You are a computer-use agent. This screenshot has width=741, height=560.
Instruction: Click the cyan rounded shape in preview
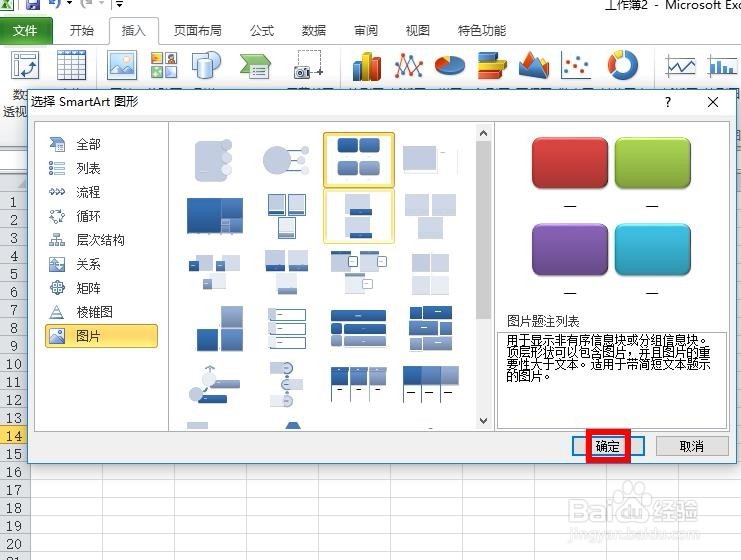pyautogui.click(x=652, y=250)
